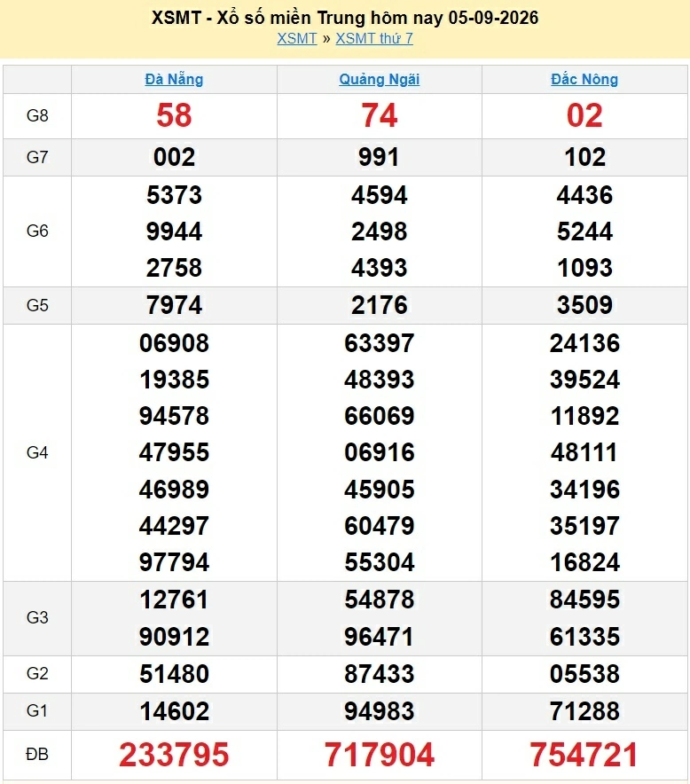The image size is (690, 784).
Task: Click G4 number 48393
Action: (379, 380)
